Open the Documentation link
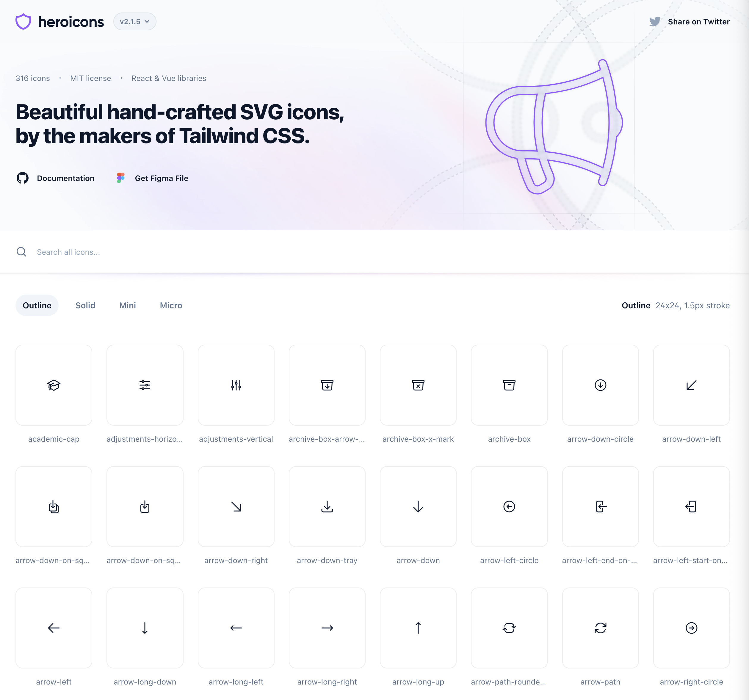 pos(65,178)
